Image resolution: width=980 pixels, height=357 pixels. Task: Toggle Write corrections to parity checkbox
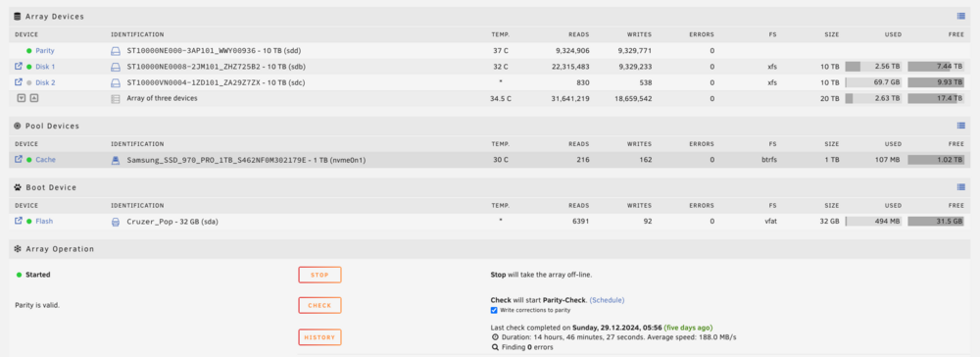coord(494,310)
